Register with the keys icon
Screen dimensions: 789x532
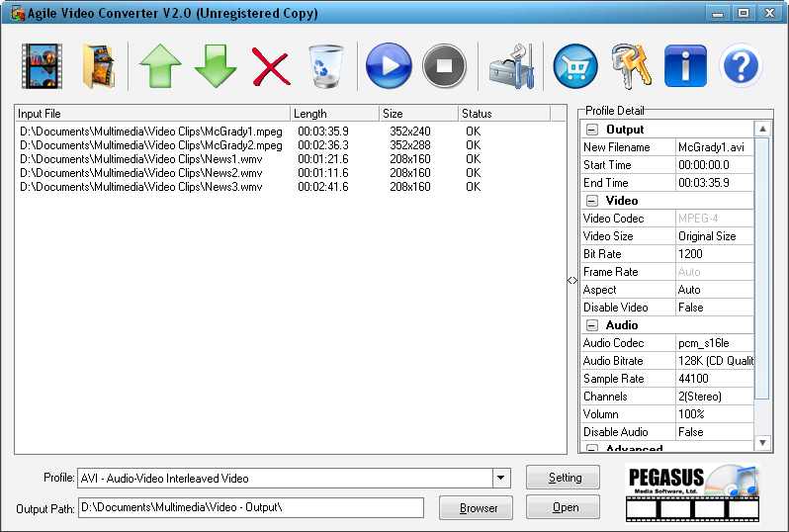[631, 66]
